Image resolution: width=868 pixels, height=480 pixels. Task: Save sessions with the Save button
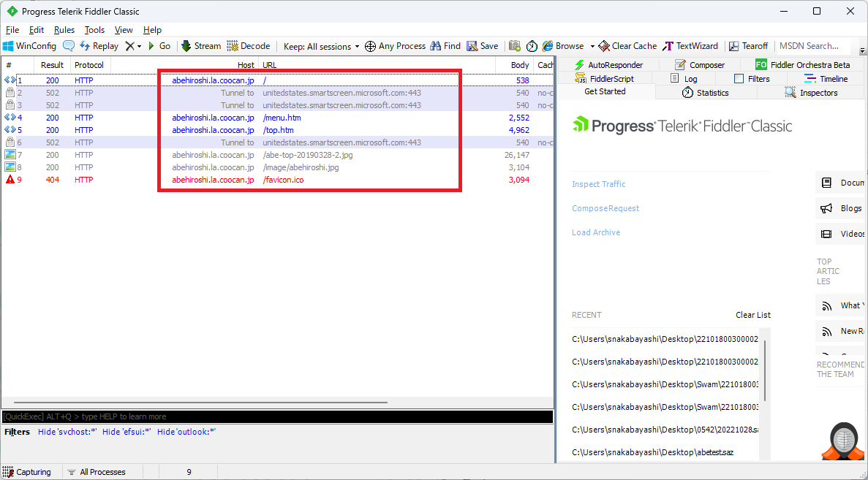tap(483, 46)
